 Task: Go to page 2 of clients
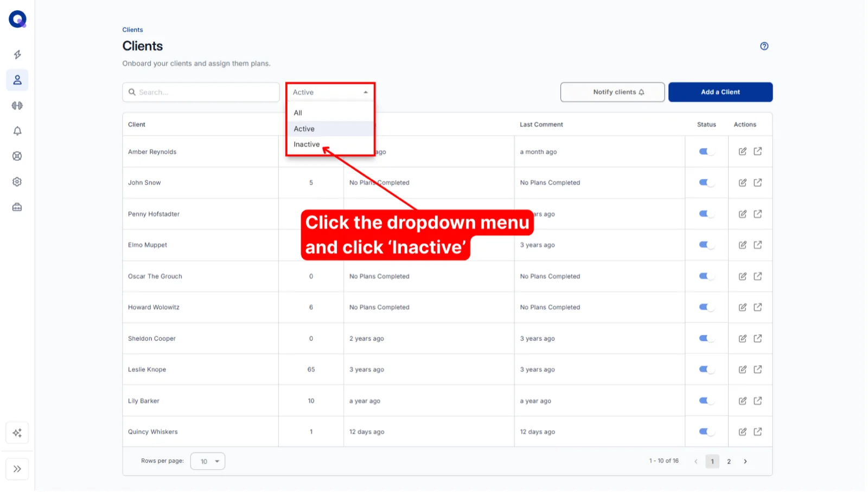click(x=729, y=462)
